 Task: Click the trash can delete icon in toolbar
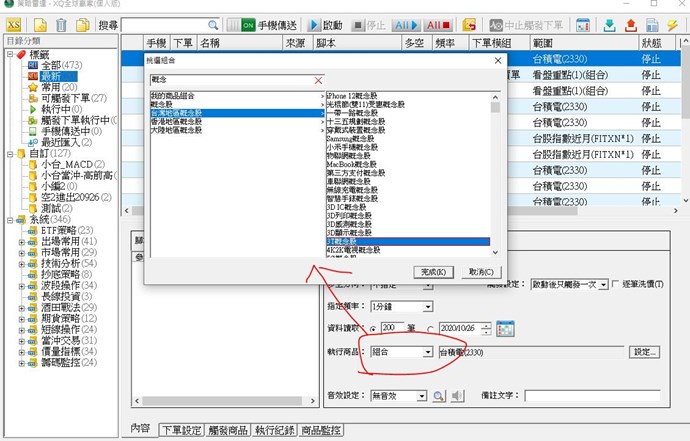click(63, 24)
